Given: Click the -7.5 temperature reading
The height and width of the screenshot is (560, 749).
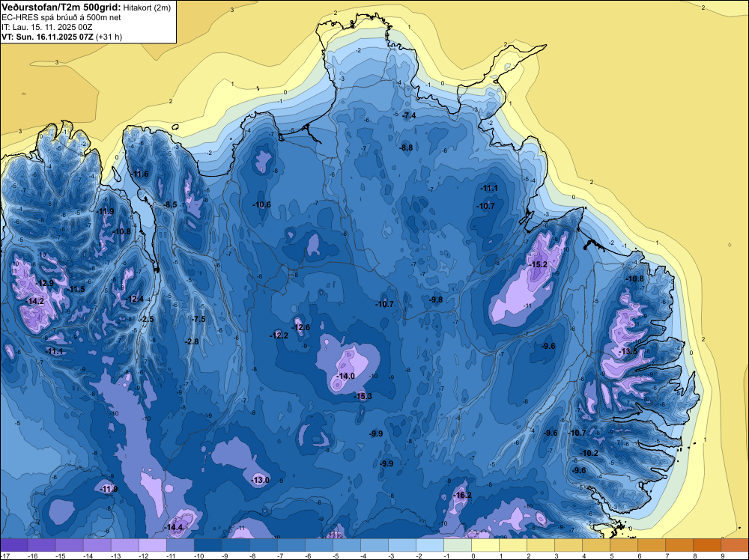Looking at the screenshot, I should pos(198,319).
